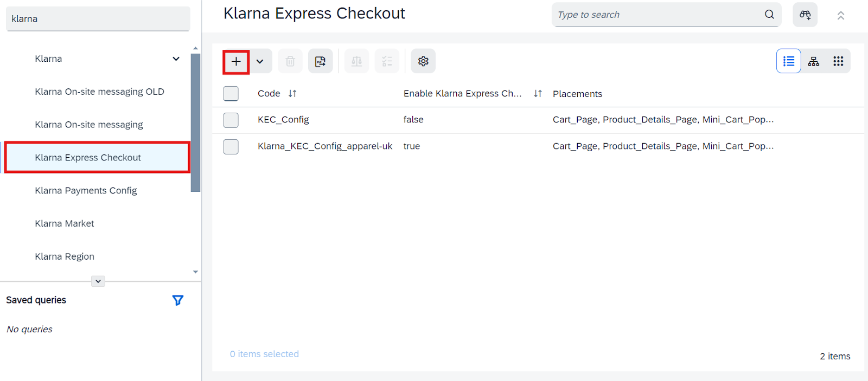Collapse the header using double chevron up
Viewport: 868px width, 381px height.
pyautogui.click(x=841, y=16)
